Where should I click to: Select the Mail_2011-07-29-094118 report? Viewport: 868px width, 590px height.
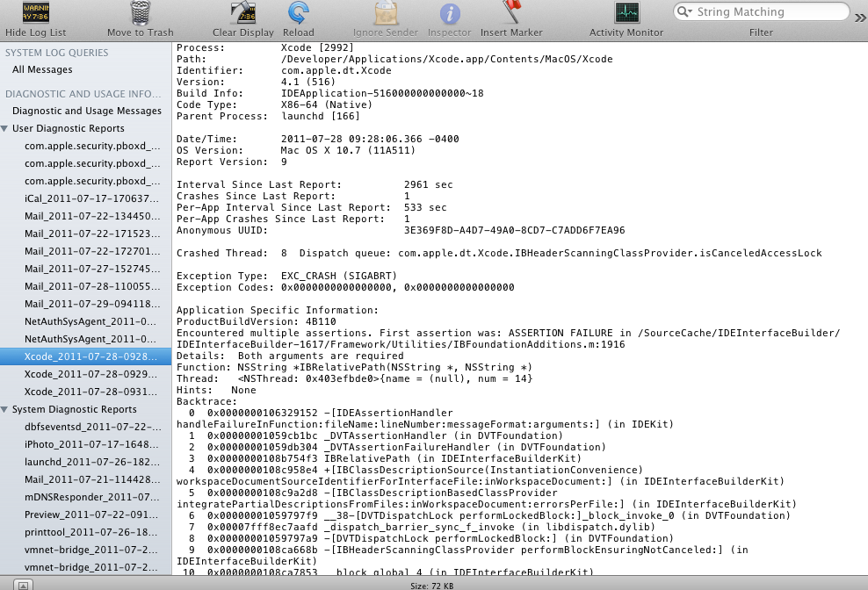click(86, 304)
